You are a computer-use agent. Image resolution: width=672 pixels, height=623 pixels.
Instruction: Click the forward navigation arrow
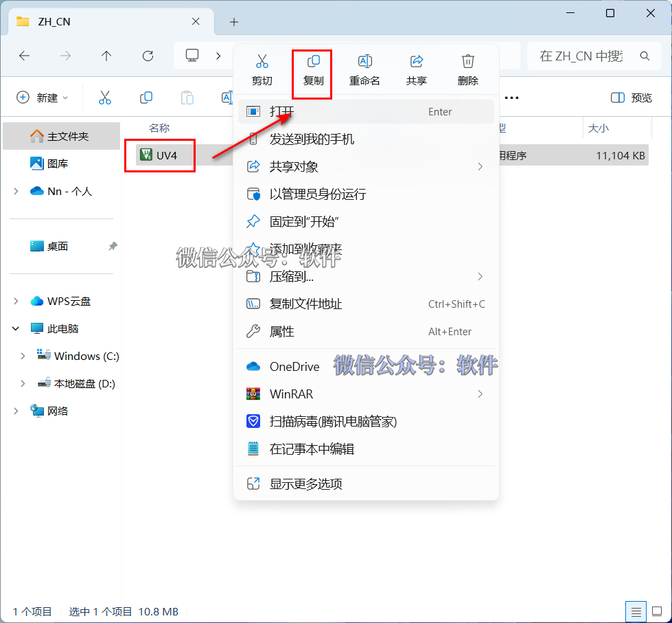[66, 56]
